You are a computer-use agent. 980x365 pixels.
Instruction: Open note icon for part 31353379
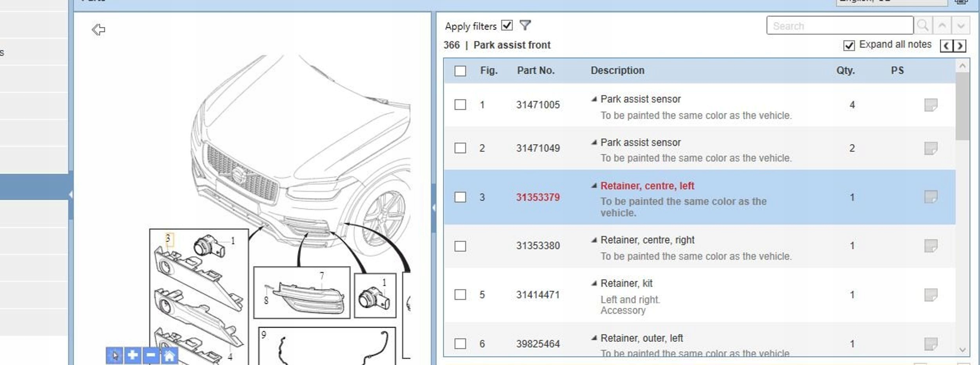point(931,197)
